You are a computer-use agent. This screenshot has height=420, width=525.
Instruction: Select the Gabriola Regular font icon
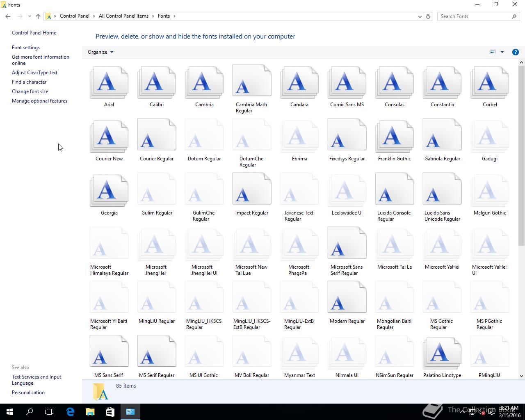(442, 135)
